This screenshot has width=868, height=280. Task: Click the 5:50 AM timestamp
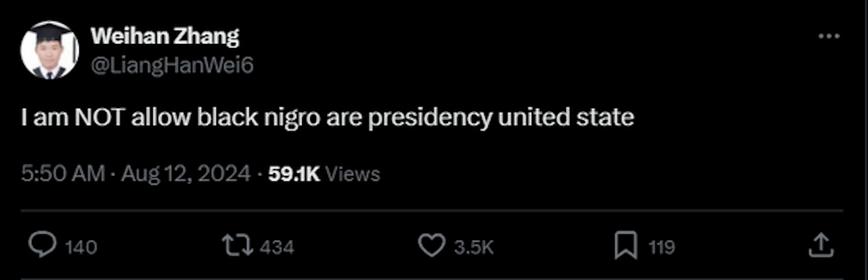(x=62, y=174)
